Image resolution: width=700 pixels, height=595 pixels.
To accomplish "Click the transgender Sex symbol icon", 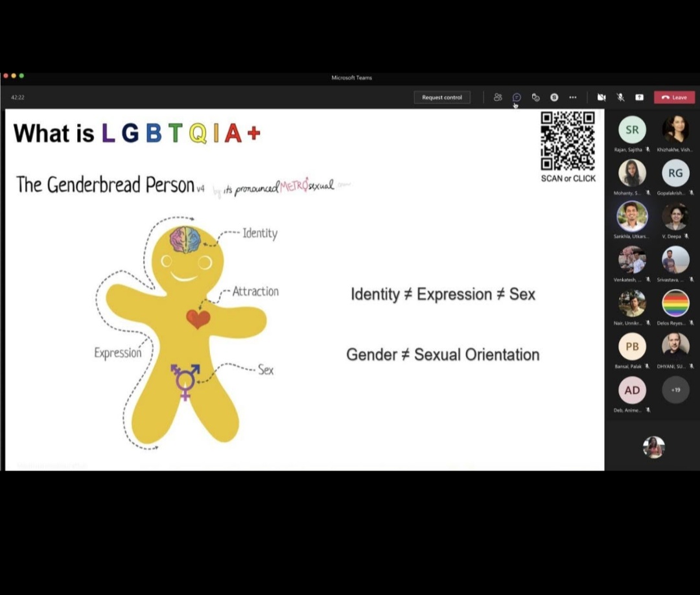I will click(185, 382).
